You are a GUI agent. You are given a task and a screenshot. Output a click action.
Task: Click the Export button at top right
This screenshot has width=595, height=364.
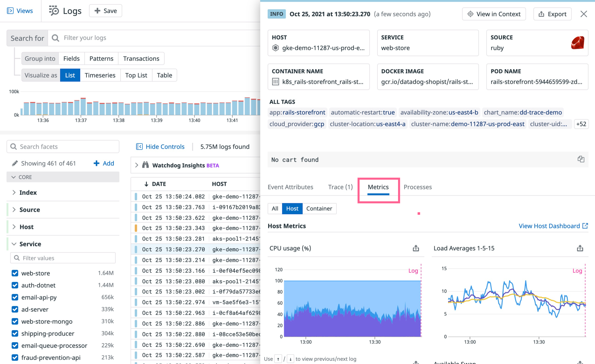click(x=552, y=14)
